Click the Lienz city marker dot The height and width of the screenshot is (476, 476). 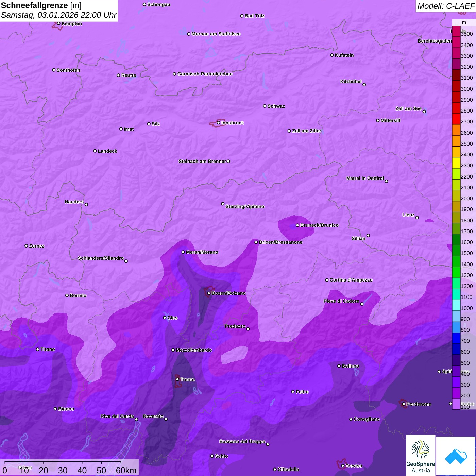pos(417,218)
